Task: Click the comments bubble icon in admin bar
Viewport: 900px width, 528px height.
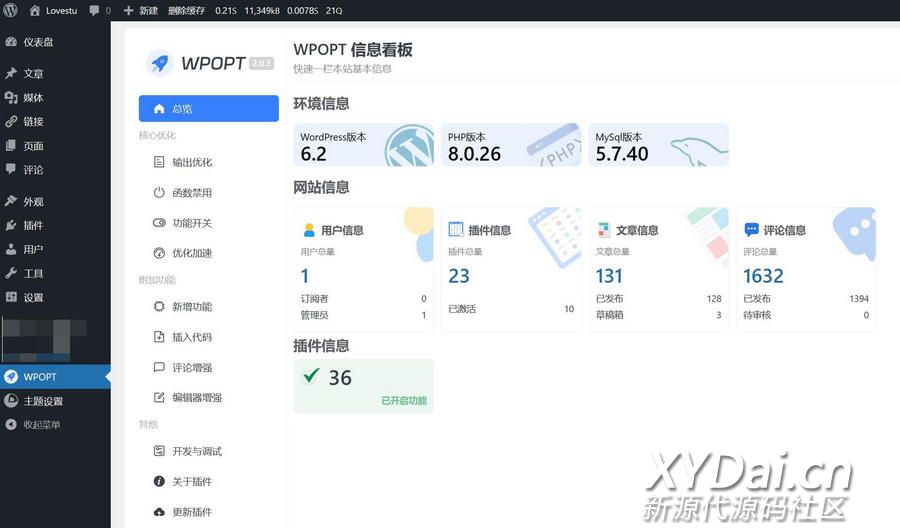Action: 94,10
